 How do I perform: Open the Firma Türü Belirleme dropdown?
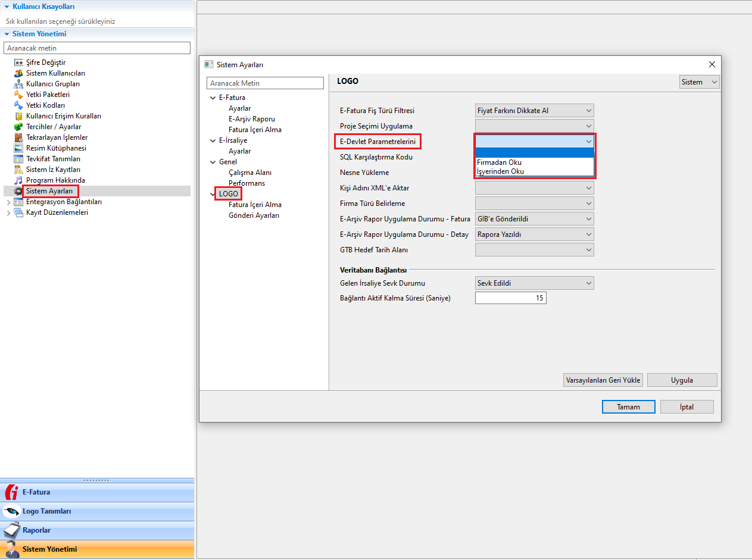535,204
